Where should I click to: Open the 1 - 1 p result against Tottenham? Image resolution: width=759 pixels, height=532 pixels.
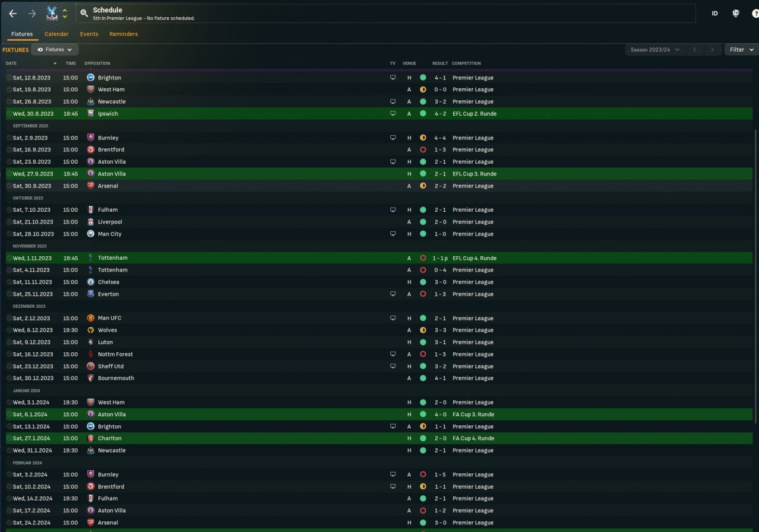[x=440, y=259]
